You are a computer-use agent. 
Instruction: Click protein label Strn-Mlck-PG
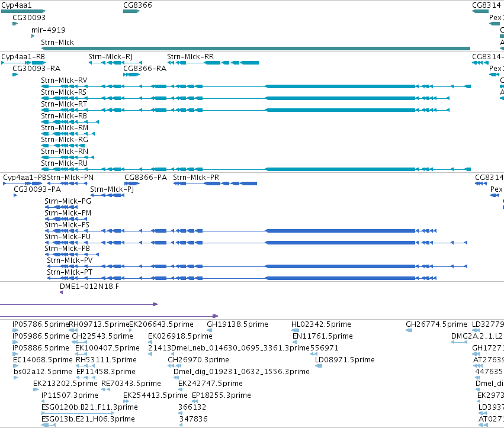(x=68, y=201)
